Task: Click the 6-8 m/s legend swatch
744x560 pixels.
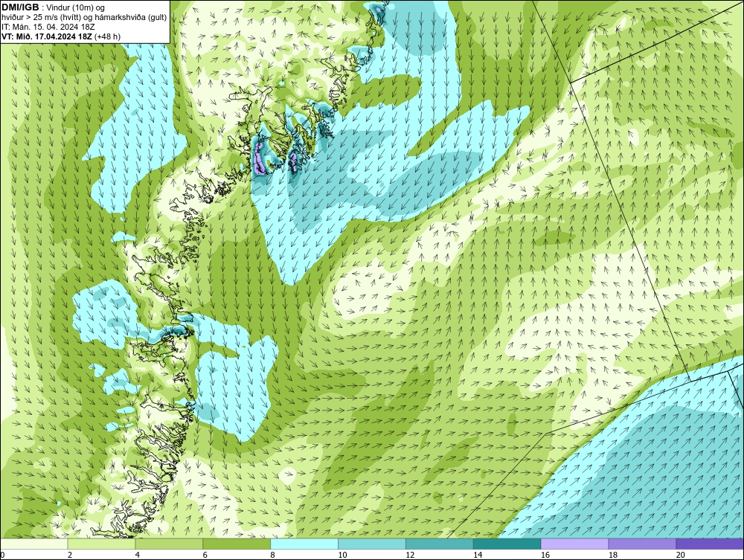Action: click(237, 544)
